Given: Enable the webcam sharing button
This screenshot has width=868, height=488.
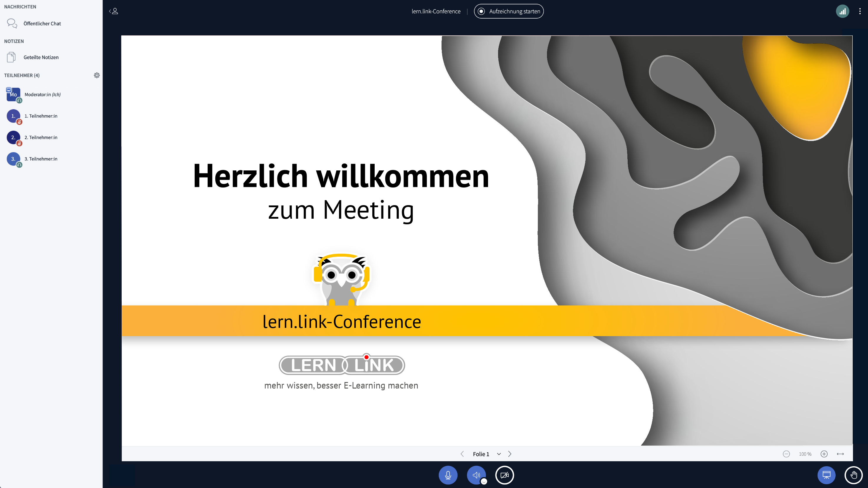Looking at the screenshot, I should [505, 475].
